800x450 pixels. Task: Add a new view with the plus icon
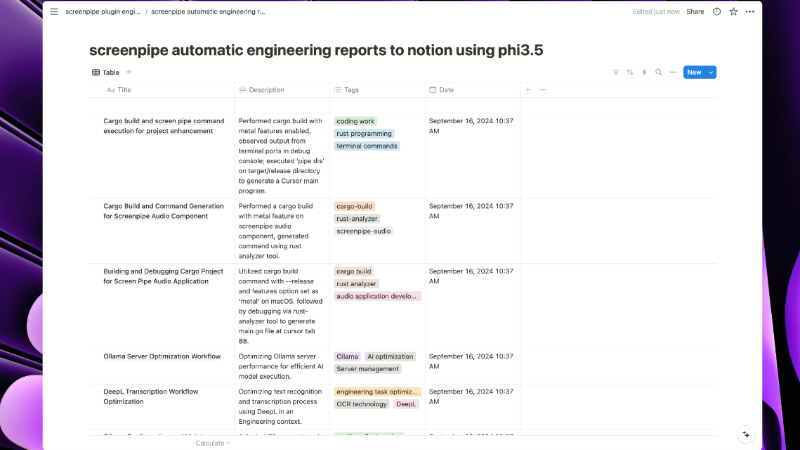click(x=129, y=72)
